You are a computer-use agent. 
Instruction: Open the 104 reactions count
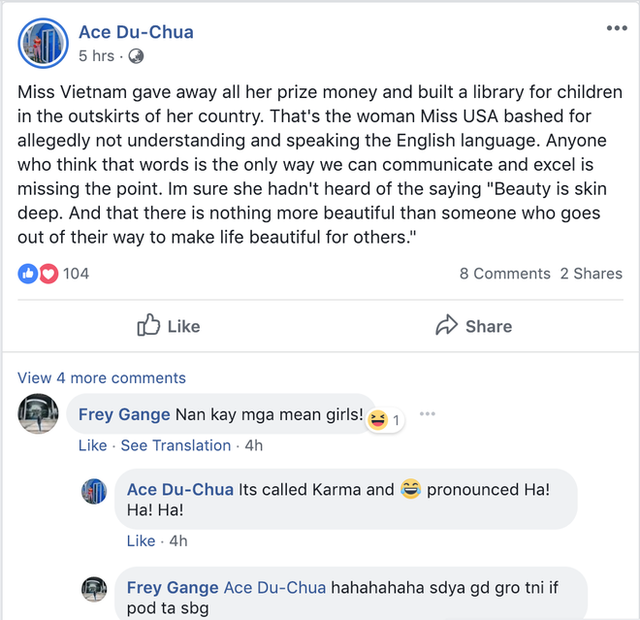pos(76,273)
